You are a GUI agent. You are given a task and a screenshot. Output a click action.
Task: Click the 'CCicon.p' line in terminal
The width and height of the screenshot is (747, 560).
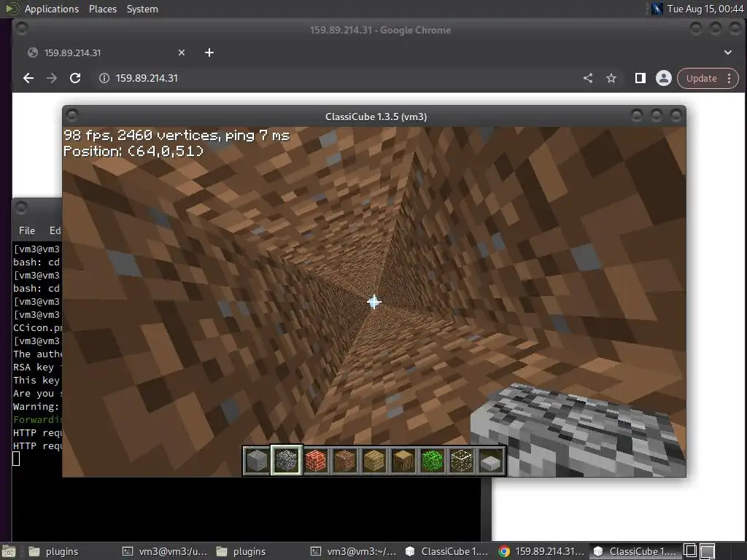(38, 328)
